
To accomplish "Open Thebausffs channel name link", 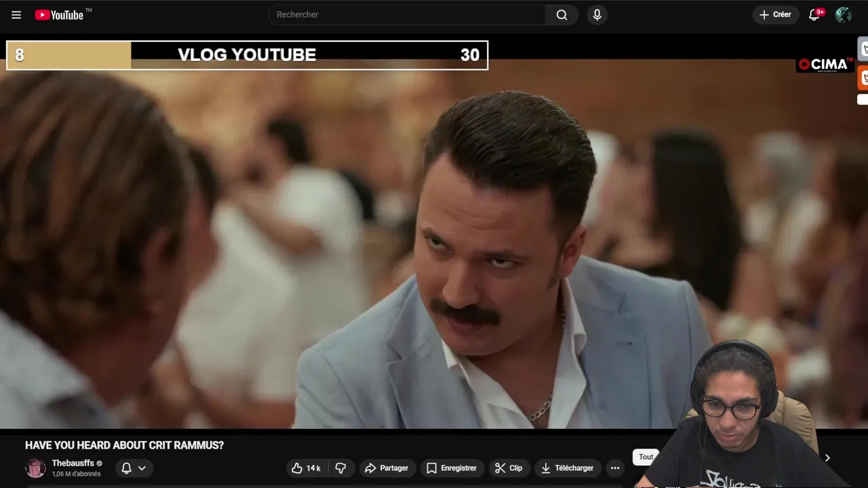I will [73, 463].
